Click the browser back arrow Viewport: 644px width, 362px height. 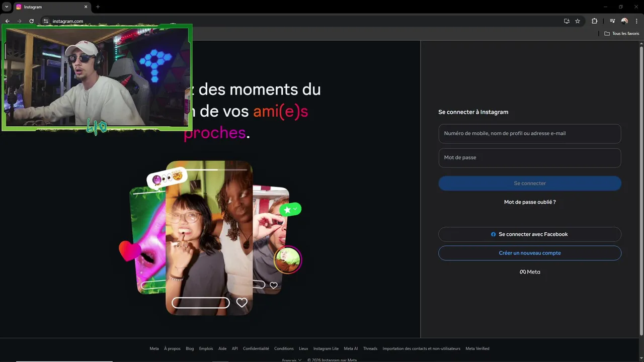coord(7,21)
